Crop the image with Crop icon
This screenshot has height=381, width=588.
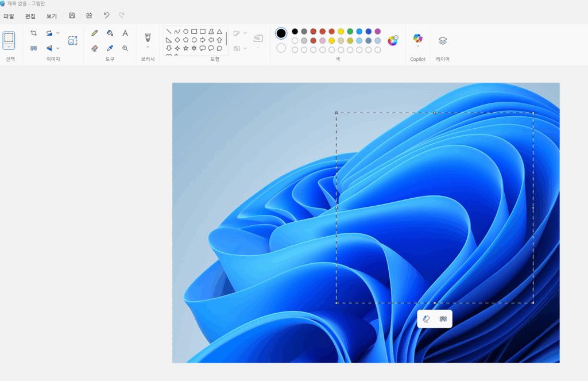pyautogui.click(x=33, y=33)
